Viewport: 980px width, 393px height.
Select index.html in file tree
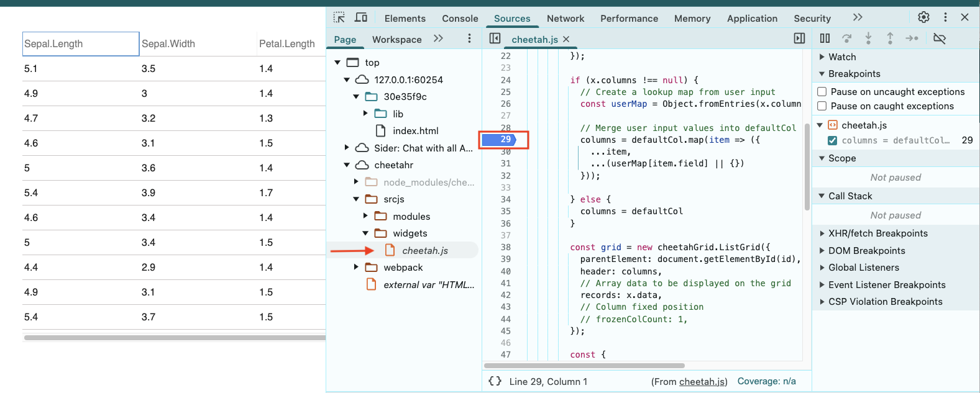(415, 131)
